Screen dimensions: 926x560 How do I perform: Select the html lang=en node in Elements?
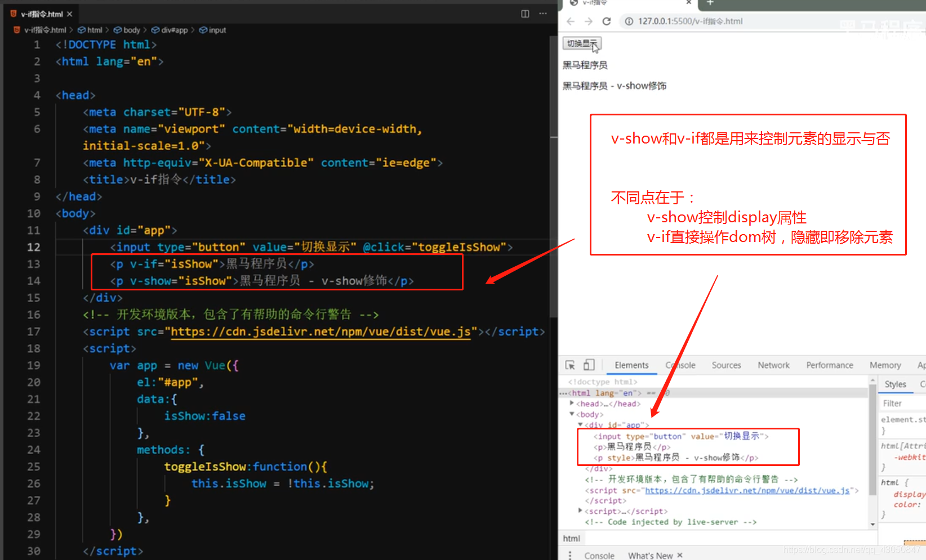606,393
